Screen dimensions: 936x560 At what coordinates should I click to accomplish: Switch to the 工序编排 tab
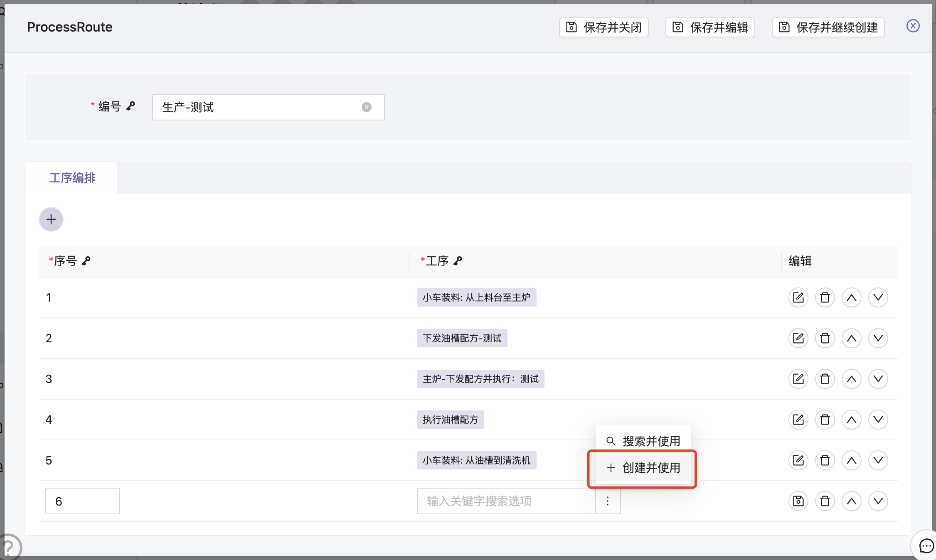coord(72,178)
